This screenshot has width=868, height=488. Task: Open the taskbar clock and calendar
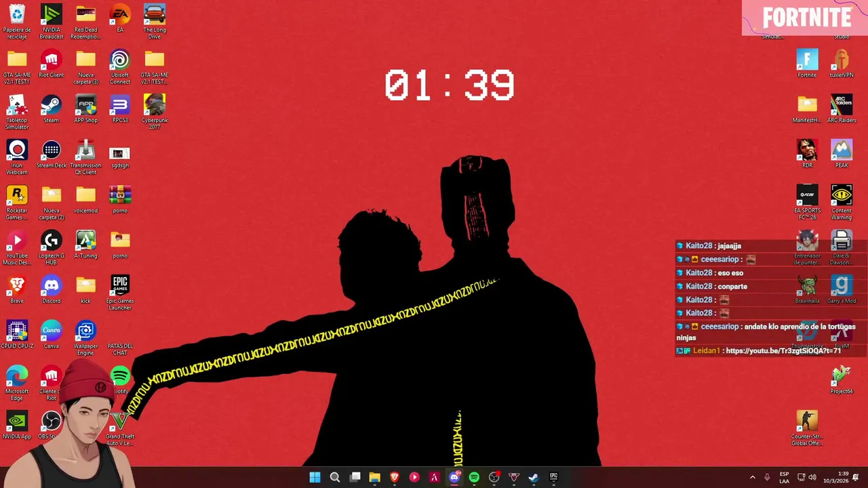tap(835, 477)
